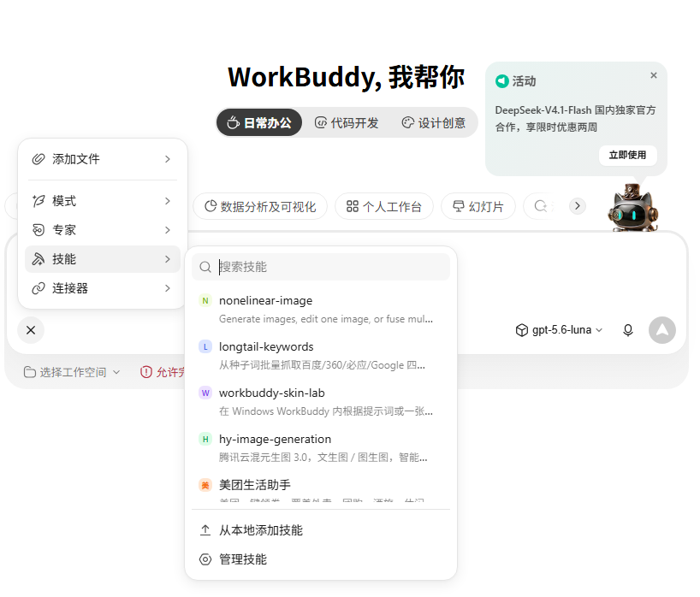Open the 模式 submenu

pyautogui.click(x=102, y=201)
